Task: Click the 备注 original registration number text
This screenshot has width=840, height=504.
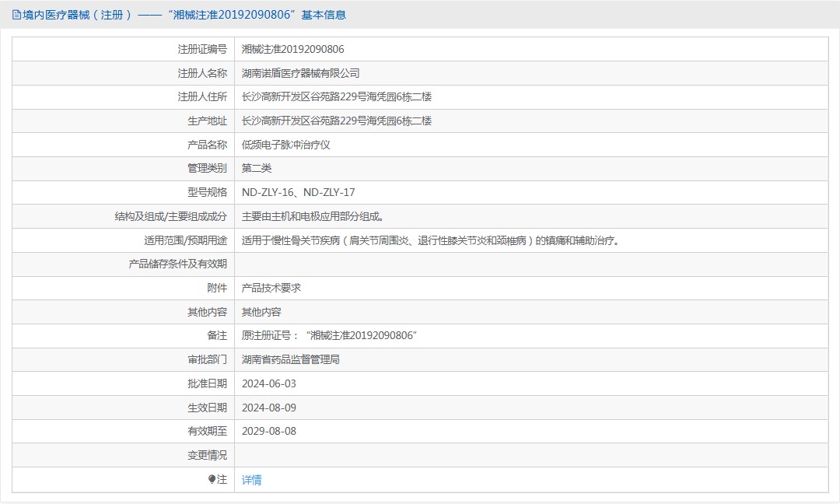Action: tap(330, 336)
